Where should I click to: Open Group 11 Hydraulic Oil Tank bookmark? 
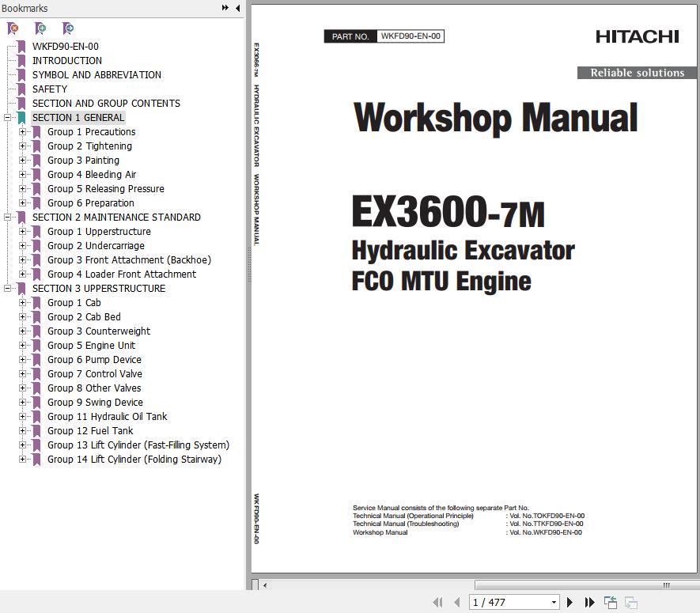(107, 417)
